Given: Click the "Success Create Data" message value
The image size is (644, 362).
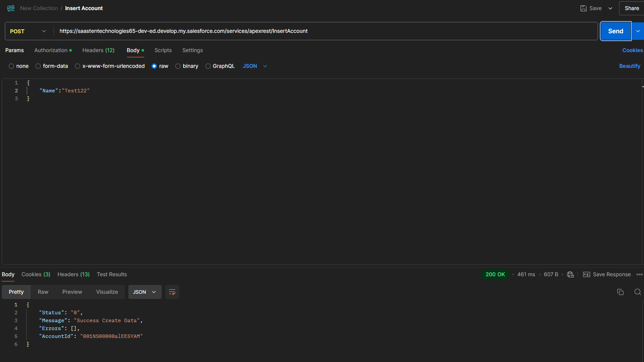Looking at the screenshot, I should (107, 320).
